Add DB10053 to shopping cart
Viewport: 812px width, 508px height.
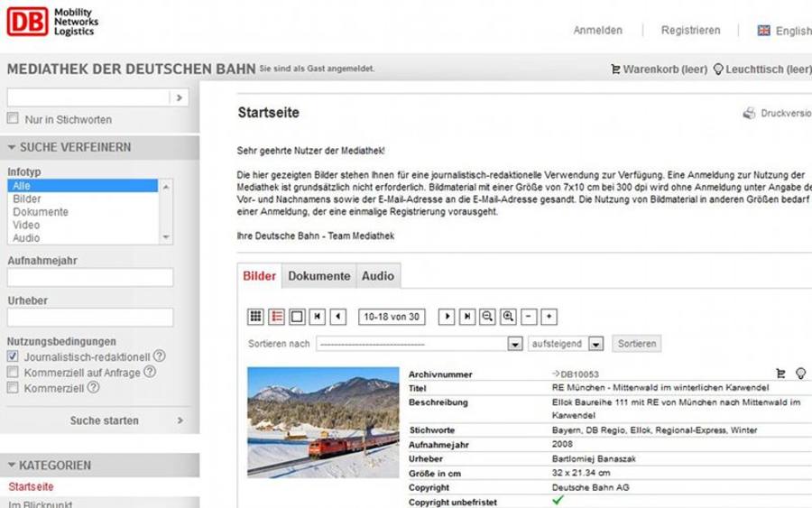781,374
